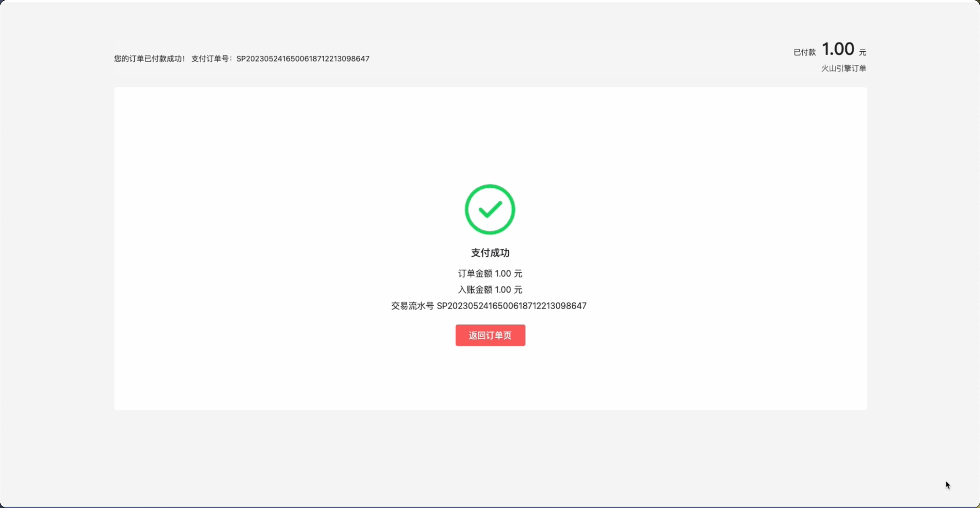This screenshot has width=980, height=508.
Task: Click the 已付款 label at top right
Action: 804,52
